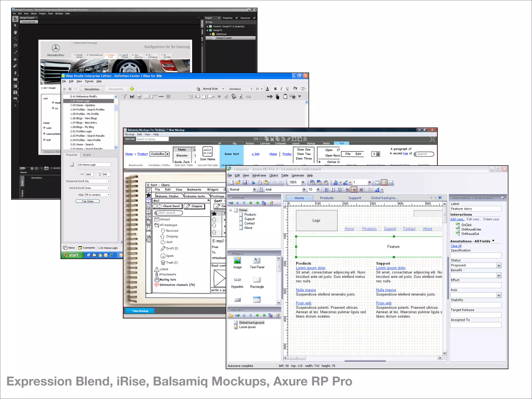The height and width of the screenshot is (399, 532).
Task: Click the green play simulation icon in iRise
Action: (132, 89)
